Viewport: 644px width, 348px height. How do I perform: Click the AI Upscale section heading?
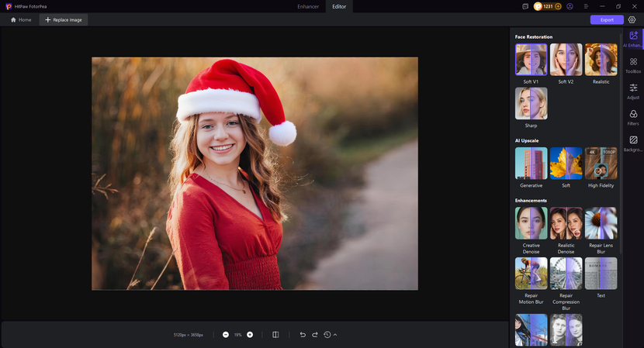[527, 141]
